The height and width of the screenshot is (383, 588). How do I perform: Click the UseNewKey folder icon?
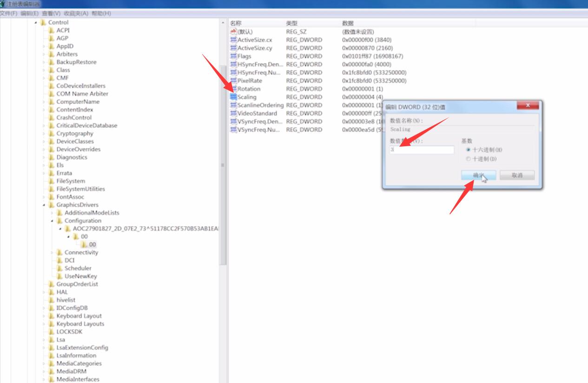[x=59, y=276]
